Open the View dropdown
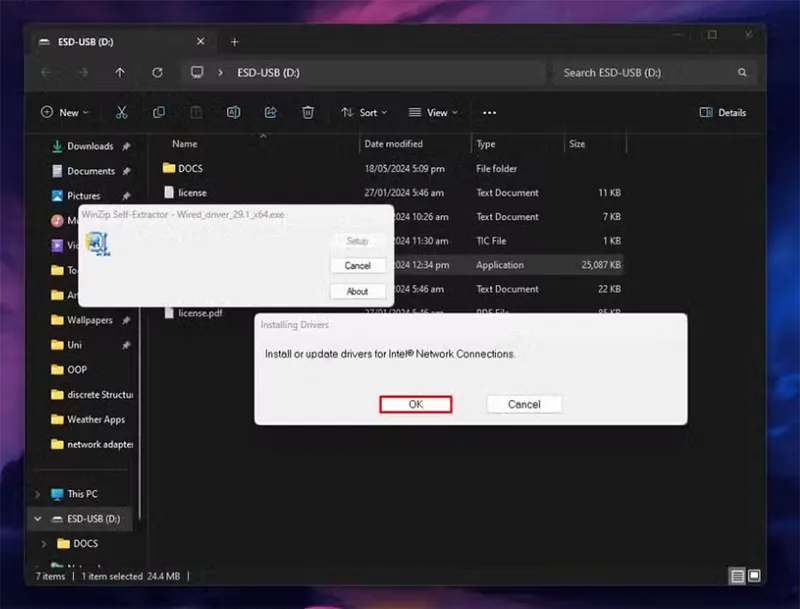This screenshot has height=609, width=800. [433, 112]
